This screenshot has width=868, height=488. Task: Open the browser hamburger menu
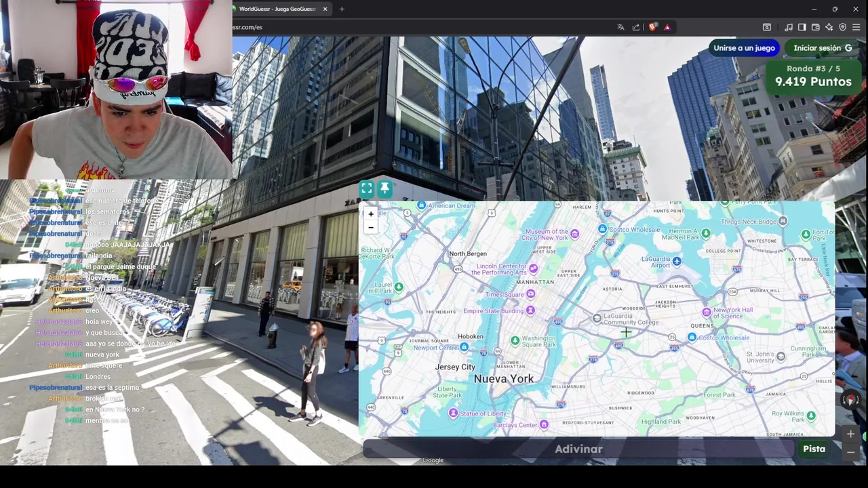pyautogui.click(x=856, y=27)
